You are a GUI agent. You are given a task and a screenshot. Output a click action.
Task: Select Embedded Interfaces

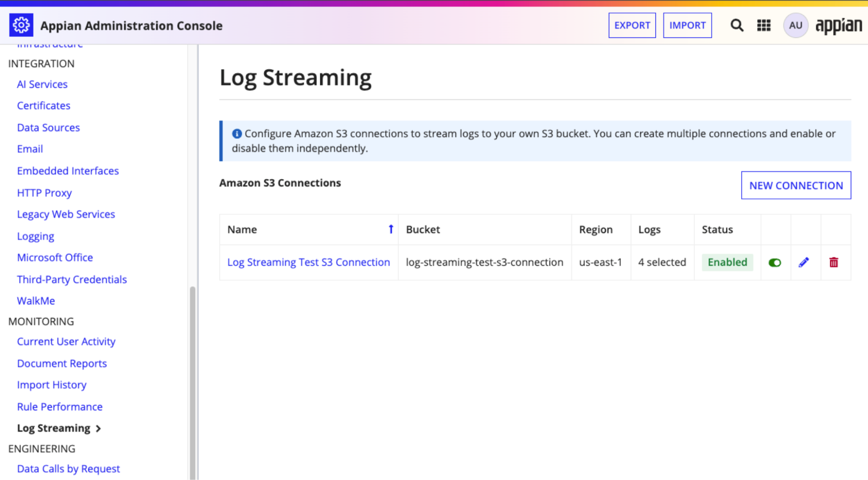pyautogui.click(x=68, y=171)
